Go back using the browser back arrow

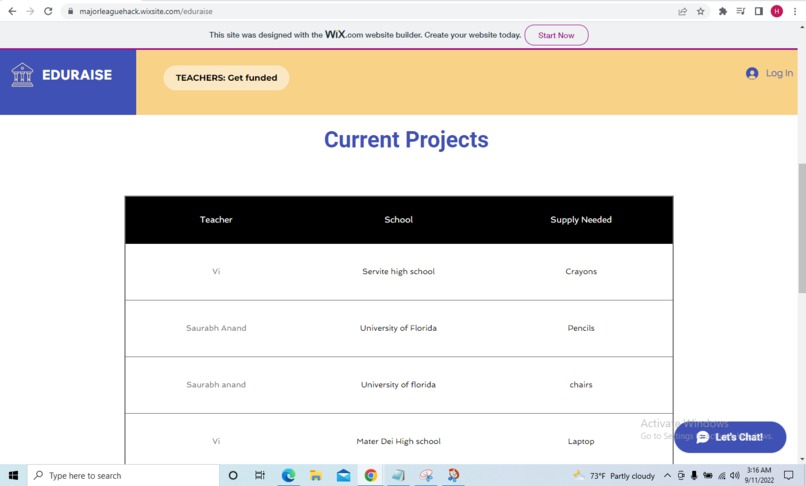tap(12, 11)
